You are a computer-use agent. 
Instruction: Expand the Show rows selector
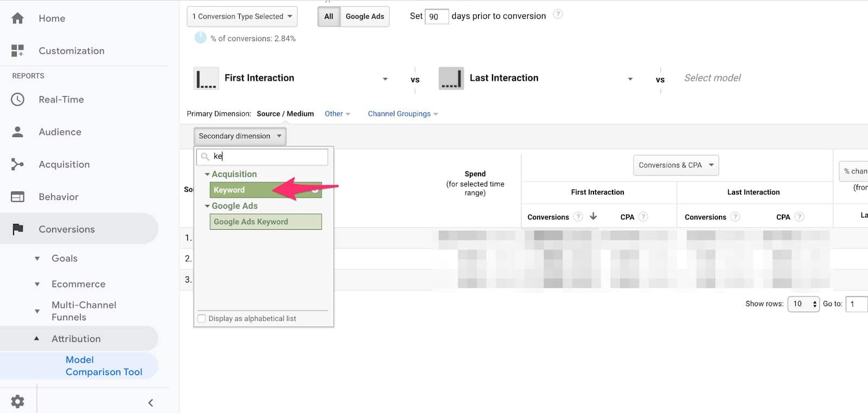pyautogui.click(x=803, y=304)
